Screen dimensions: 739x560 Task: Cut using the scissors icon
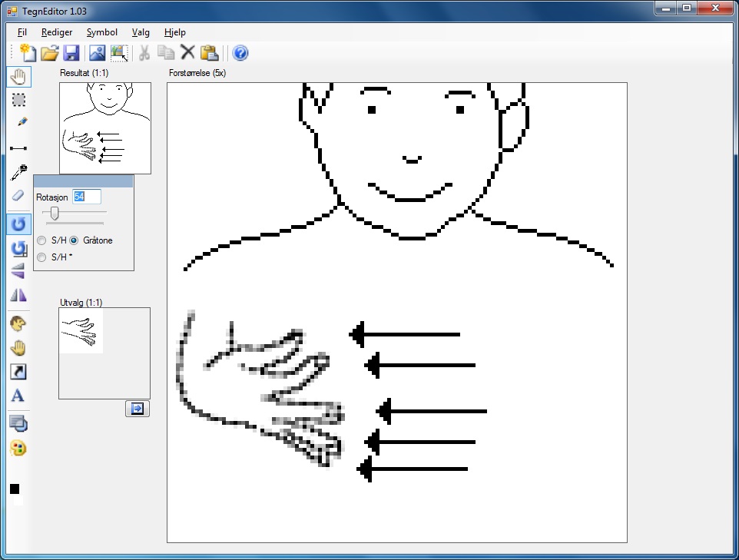coord(144,53)
